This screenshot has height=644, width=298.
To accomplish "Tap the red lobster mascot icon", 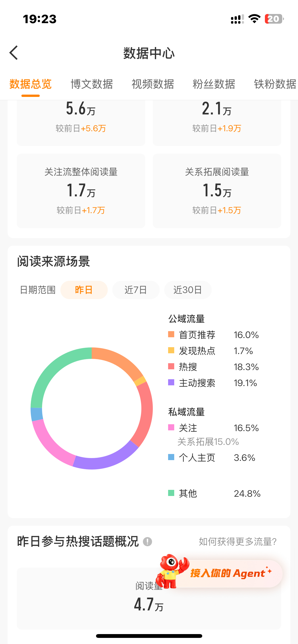I will pos(172,571).
